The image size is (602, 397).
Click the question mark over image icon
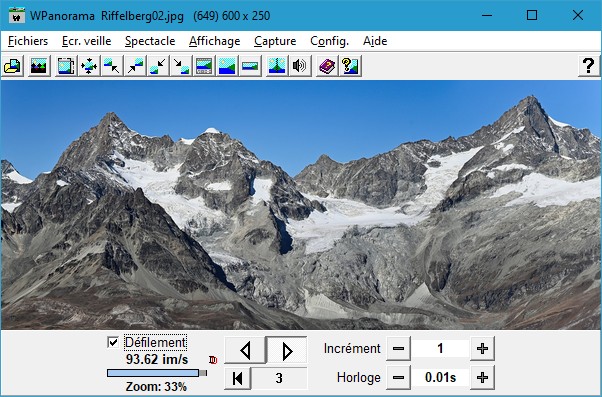click(x=350, y=66)
